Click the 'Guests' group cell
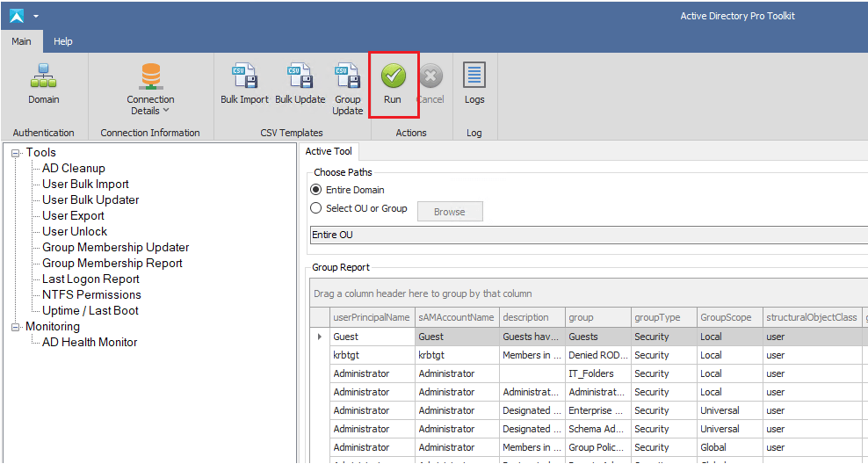The image size is (868, 471). [x=598, y=337]
